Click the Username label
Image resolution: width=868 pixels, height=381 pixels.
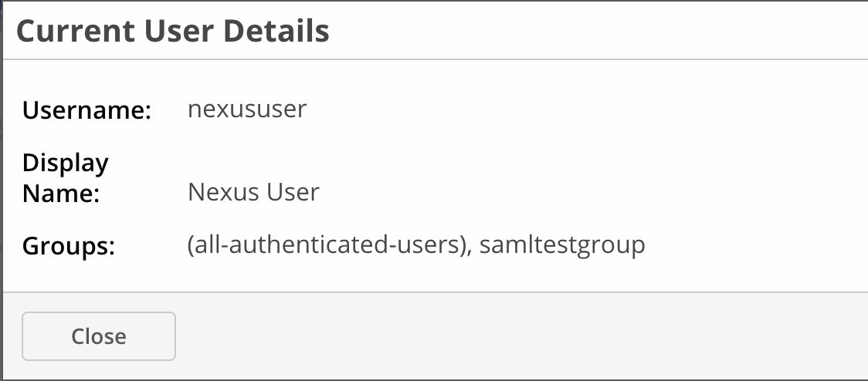(86, 110)
